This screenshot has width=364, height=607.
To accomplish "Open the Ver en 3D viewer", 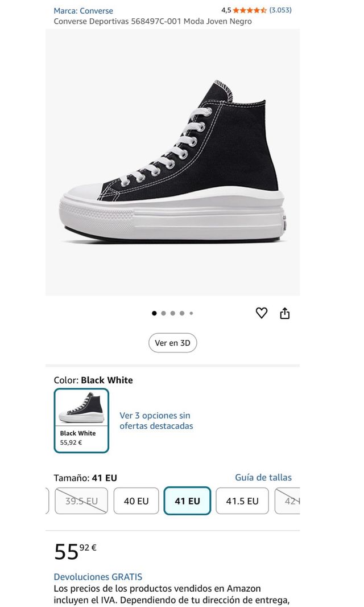I will point(172,342).
